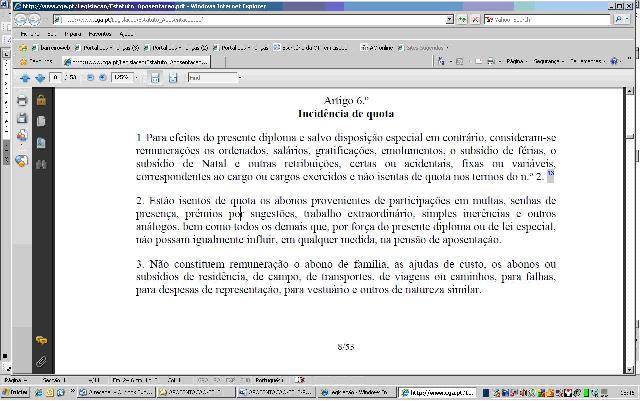Viewport: 640px width, 401px height.
Task: Toggle the Attachments paperclip panel
Action: 41,362
